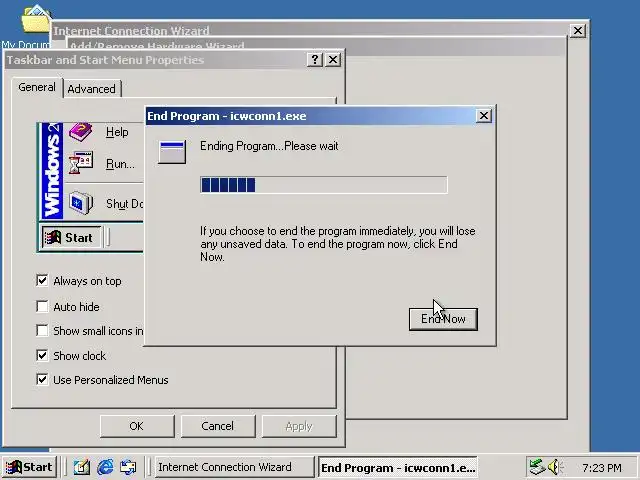Close the Internet Connection Wizard window
This screenshot has width=640, height=480.
[x=578, y=31]
